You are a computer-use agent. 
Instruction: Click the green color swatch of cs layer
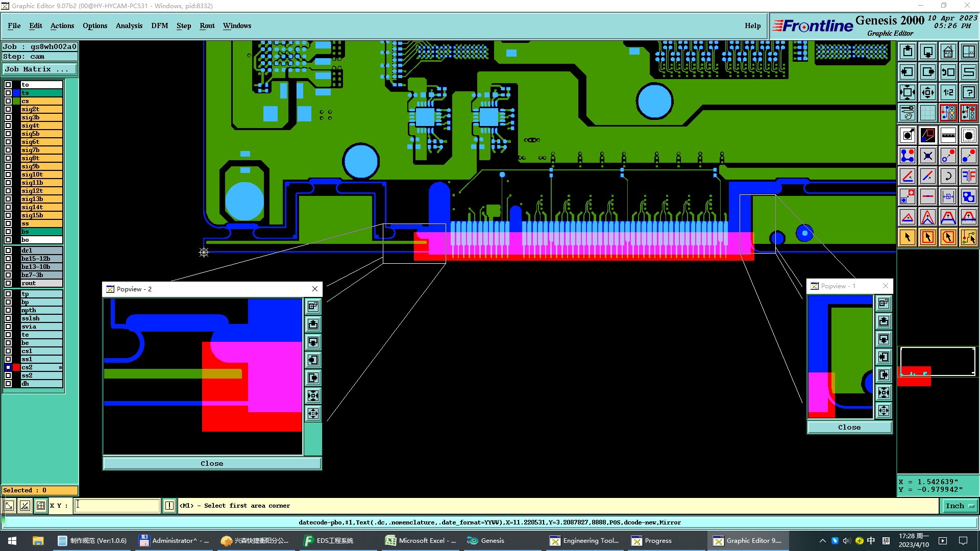coord(16,101)
